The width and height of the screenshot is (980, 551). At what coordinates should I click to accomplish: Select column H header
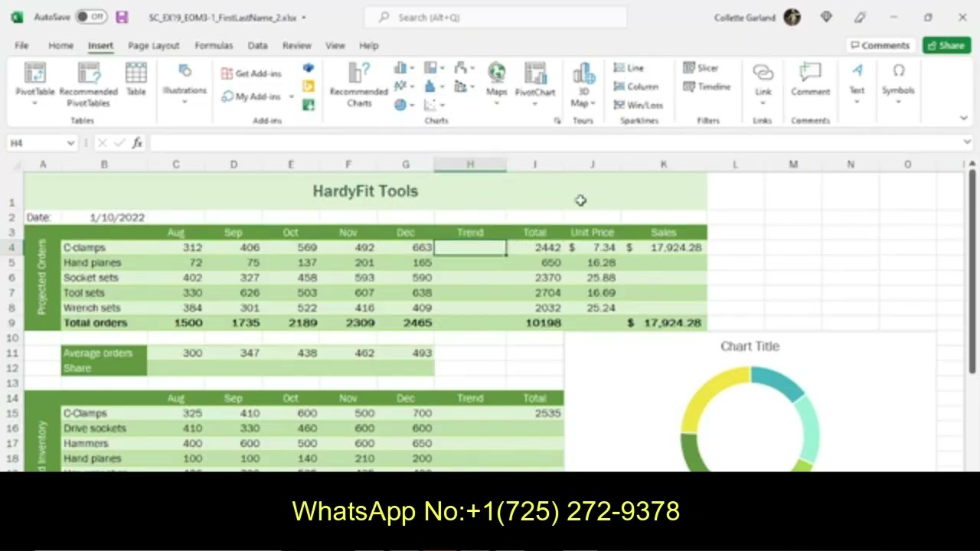[470, 165]
